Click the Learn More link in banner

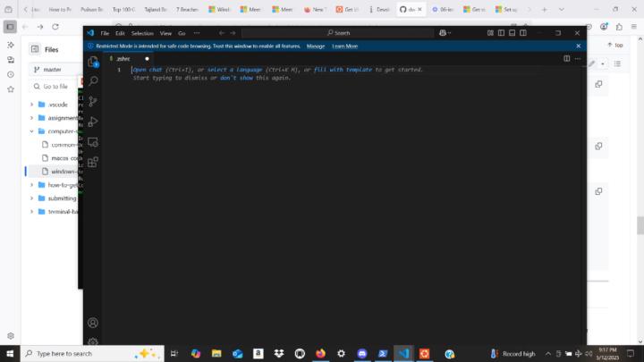(344, 46)
